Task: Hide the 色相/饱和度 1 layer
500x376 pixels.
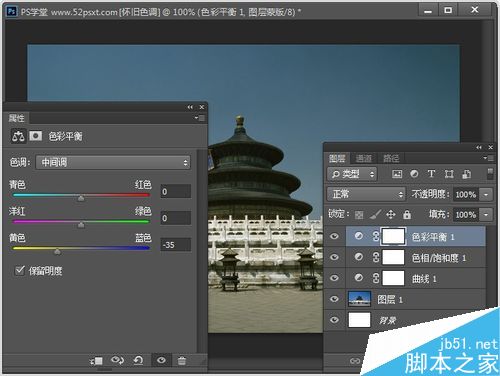Action: (x=334, y=257)
